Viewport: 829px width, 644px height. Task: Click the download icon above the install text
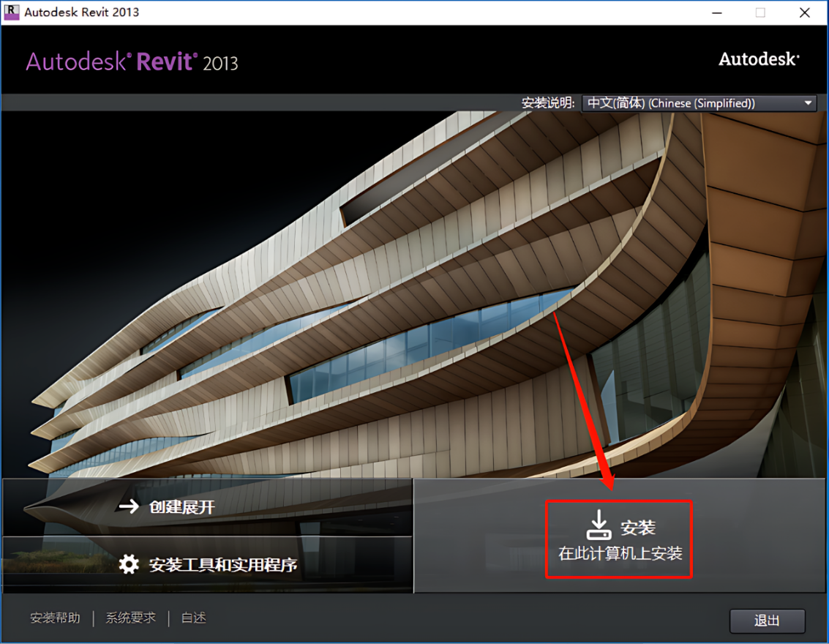[598, 525]
